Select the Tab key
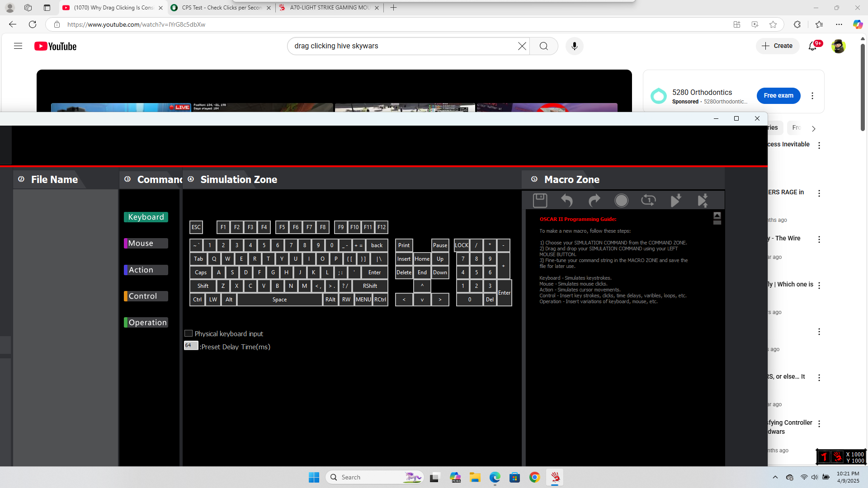Viewport: 868px width, 488px height. [198, 259]
